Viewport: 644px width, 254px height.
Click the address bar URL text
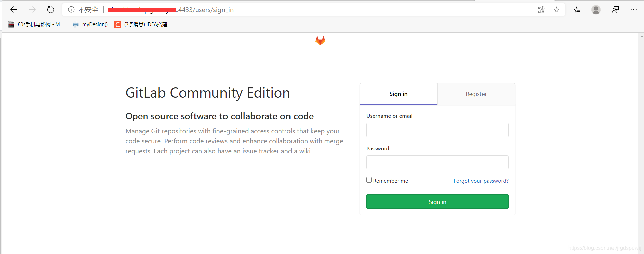coord(171,10)
